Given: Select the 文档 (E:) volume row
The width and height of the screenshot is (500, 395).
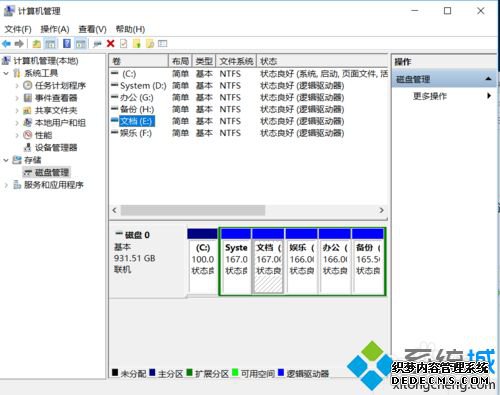Looking at the screenshot, I should tap(249, 121).
